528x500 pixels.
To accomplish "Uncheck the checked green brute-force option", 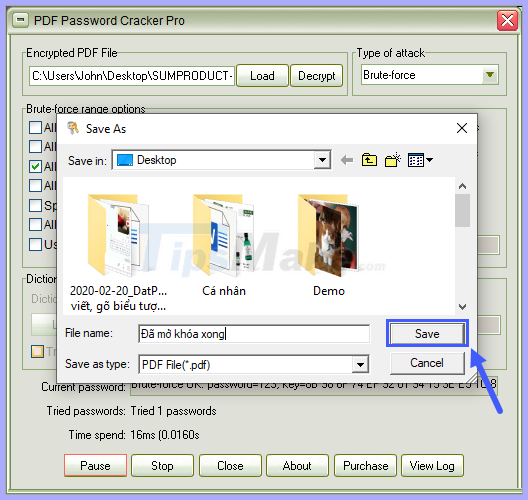I will (x=35, y=166).
